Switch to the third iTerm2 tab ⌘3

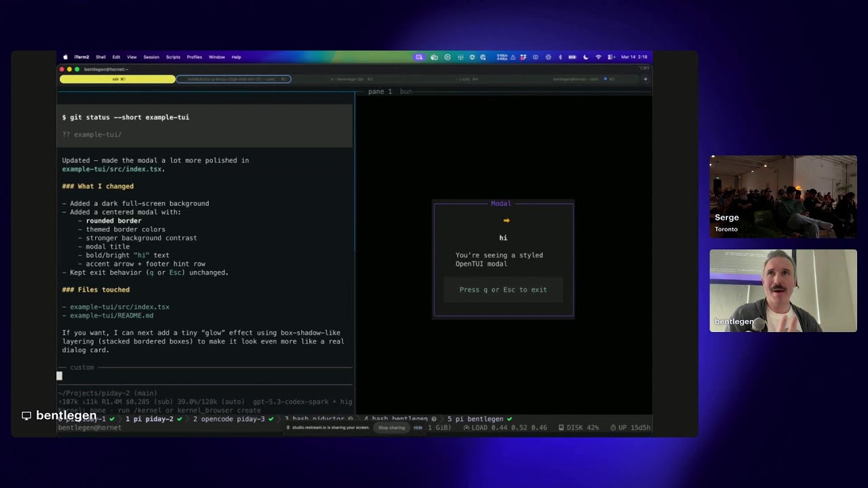click(352, 79)
